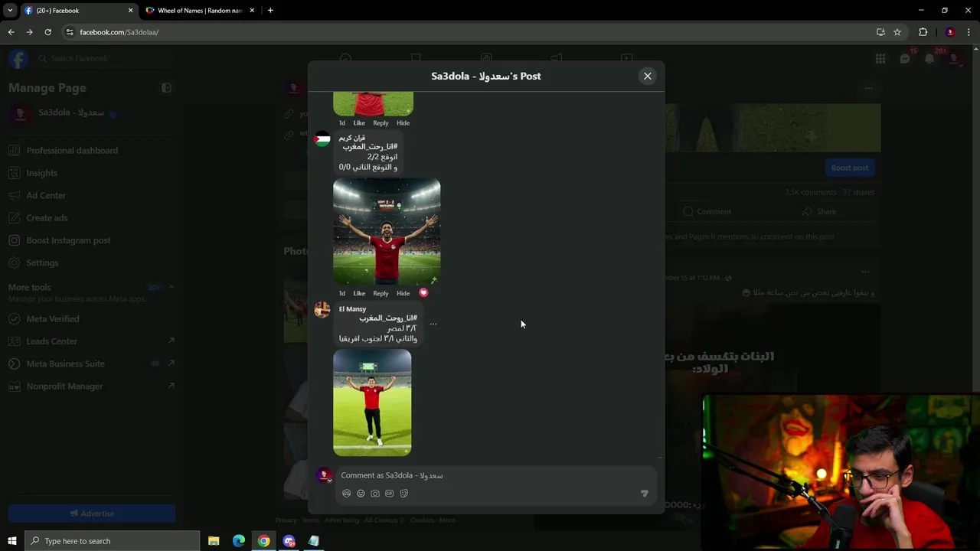Switch commenting profile via avatar chevron

(x=330, y=481)
